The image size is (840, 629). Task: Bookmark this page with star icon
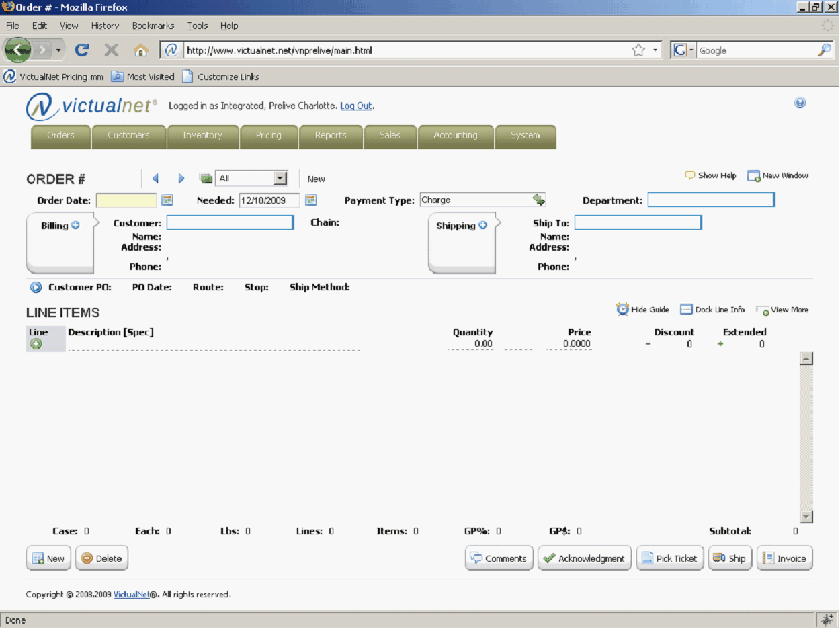[x=638, y=50]
